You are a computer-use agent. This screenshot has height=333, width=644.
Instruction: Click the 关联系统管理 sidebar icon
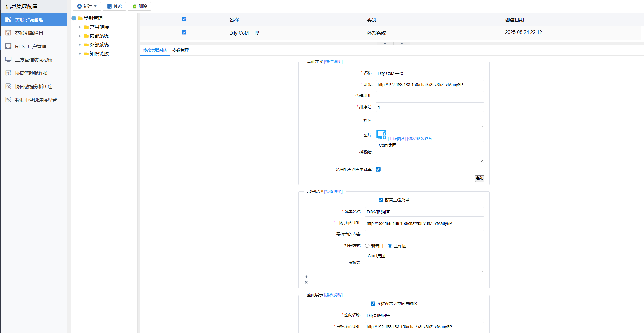[8, 20]
